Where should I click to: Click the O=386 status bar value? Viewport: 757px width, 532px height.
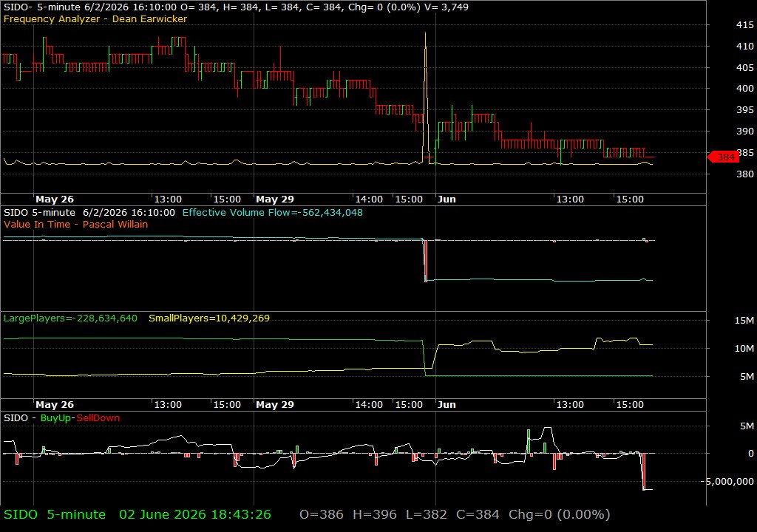click(322, 514)
